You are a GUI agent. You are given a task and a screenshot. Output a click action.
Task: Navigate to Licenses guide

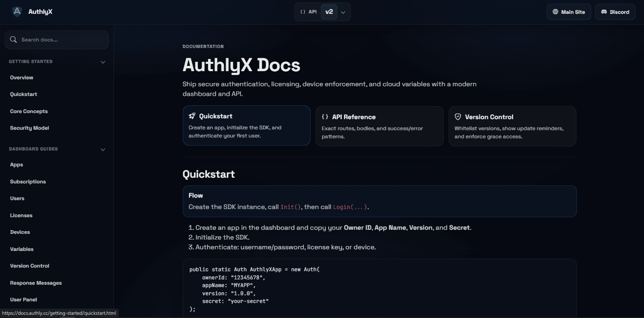(21, 216)
